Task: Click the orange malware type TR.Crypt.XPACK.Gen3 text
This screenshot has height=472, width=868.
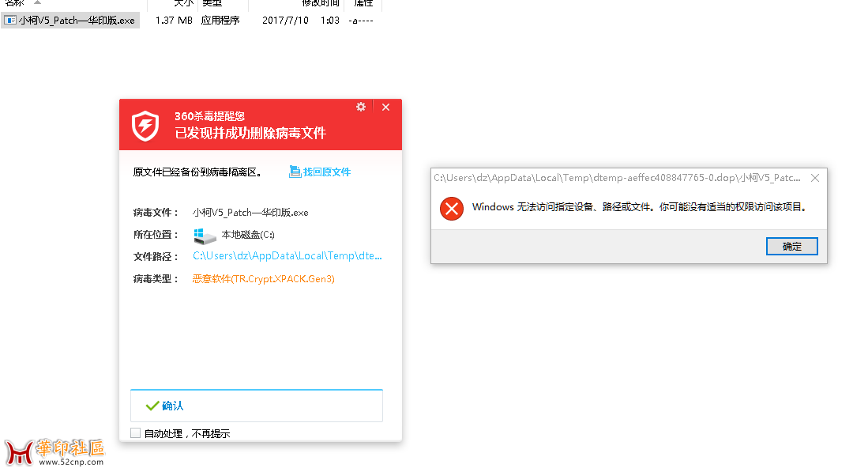Action: [264, 278]
